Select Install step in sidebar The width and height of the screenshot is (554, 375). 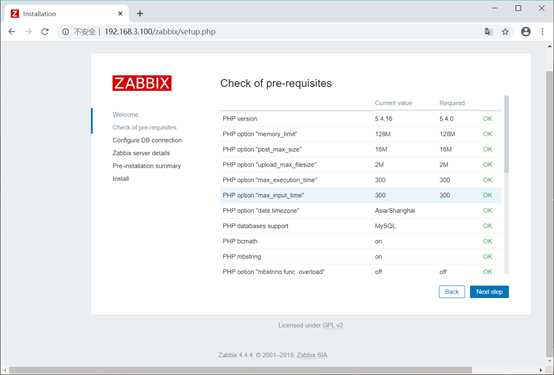pyautogui.click(x=120, y=178)
